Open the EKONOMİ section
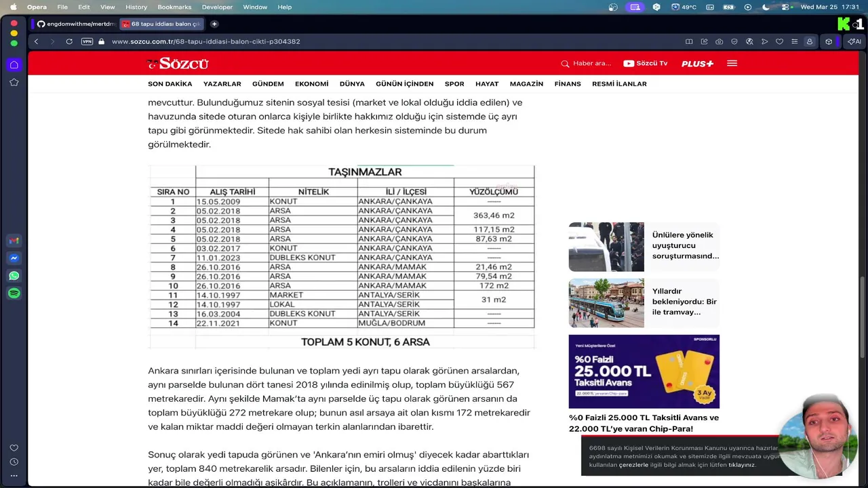This screenshot has width=868, height=488. point(312,84)
